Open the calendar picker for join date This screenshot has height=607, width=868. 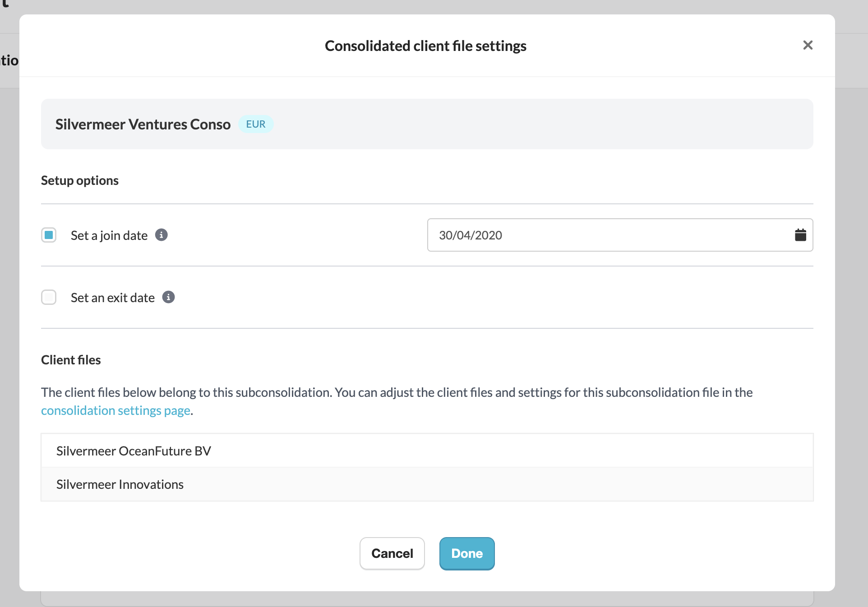pyautogui.click(x=800, y=235)
